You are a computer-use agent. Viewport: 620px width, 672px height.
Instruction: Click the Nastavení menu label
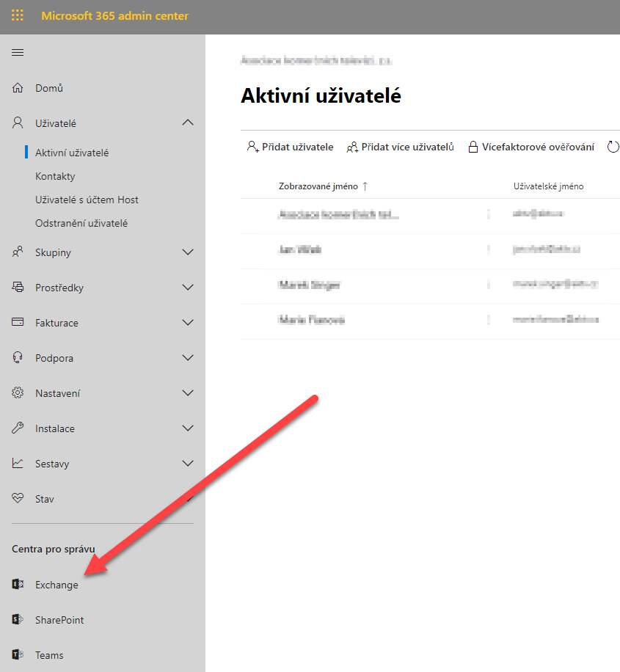(x=57, y=393)
